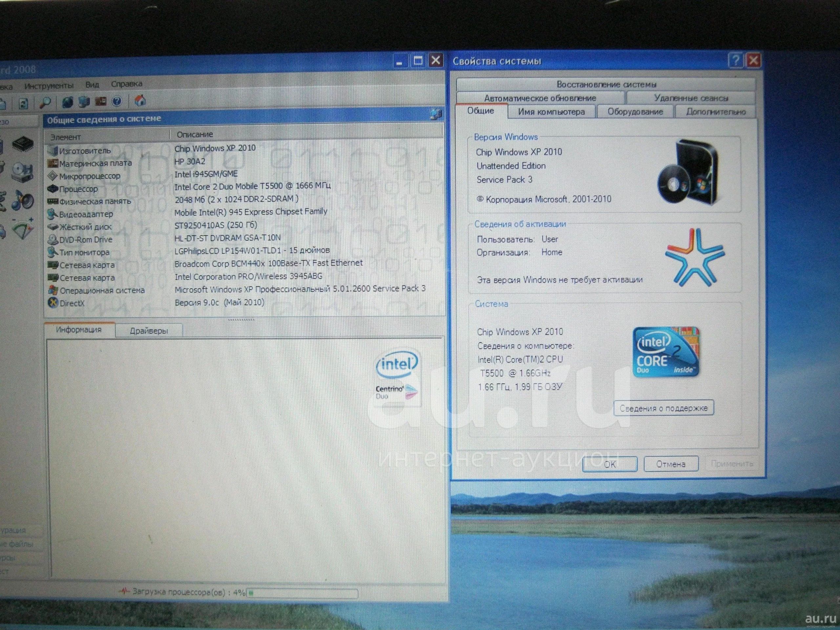This screenshot has width=840, height=630.
Task: Select 'Версия 9.0c (Май 2010)' text
Action: point(219,303)
